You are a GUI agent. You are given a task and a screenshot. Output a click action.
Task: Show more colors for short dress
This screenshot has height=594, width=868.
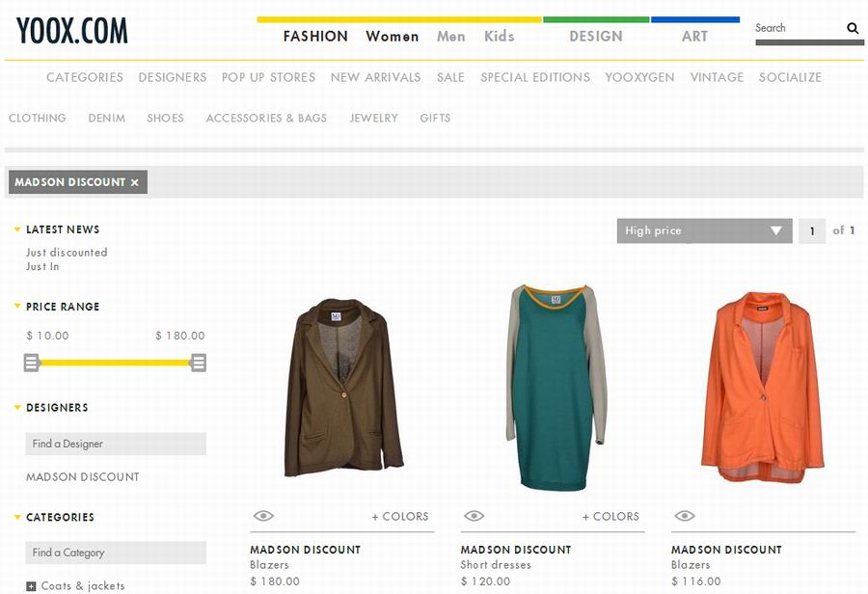[610, 517]
